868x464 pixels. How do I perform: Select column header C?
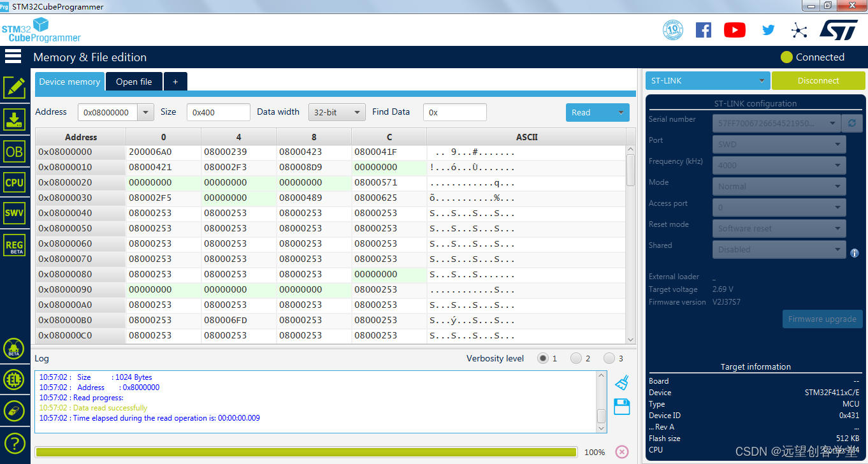click(x=389, y=137)
